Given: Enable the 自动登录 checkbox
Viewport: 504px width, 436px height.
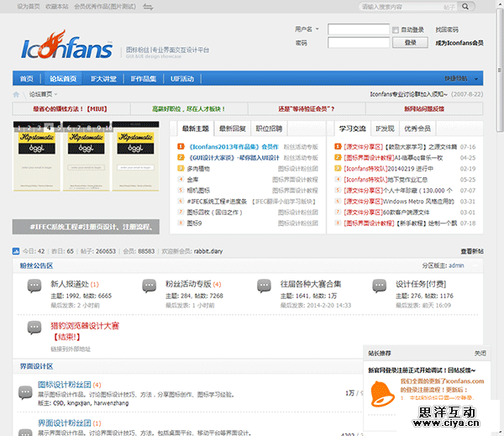Looking at the screenshot, I should pos(396,29).
